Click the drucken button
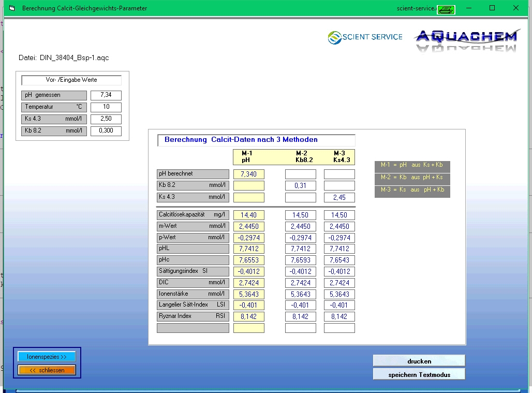 tap(419, 361)
